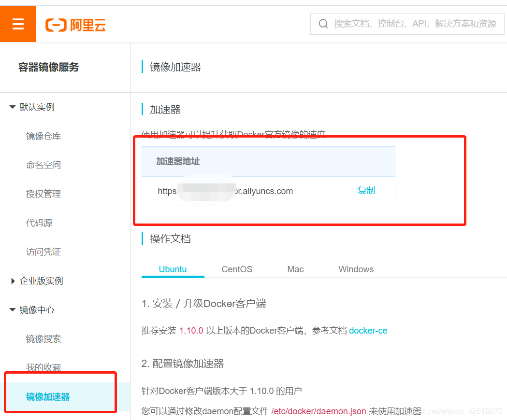507x420 pixels.
Task: Click the aliyuncs.com accelerator URL text
Action: [x=225, y=191]
